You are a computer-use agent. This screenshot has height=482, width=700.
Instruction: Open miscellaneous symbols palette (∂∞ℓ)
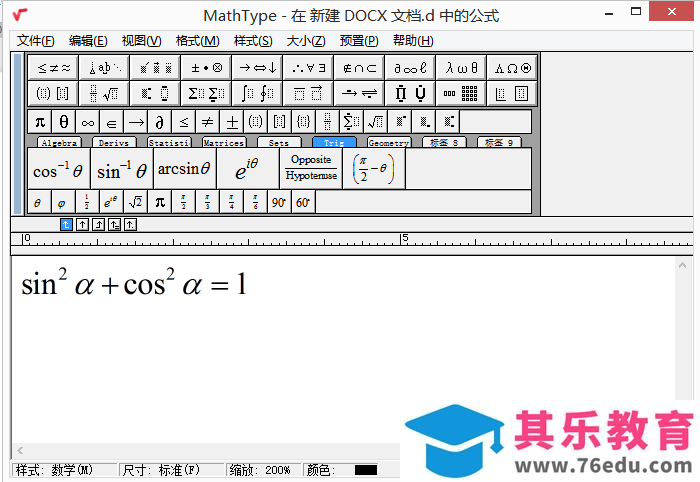(x=410, y=68)
